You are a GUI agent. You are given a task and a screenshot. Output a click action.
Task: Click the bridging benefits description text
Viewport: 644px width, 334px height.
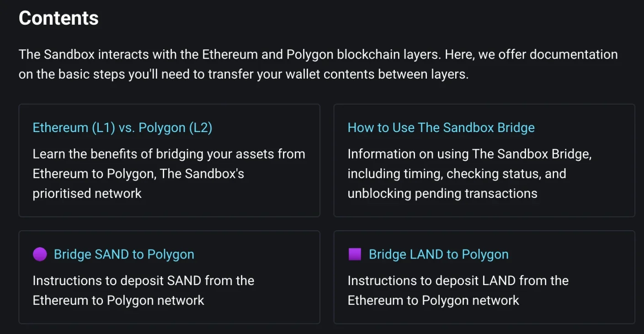tap(169, 174)
